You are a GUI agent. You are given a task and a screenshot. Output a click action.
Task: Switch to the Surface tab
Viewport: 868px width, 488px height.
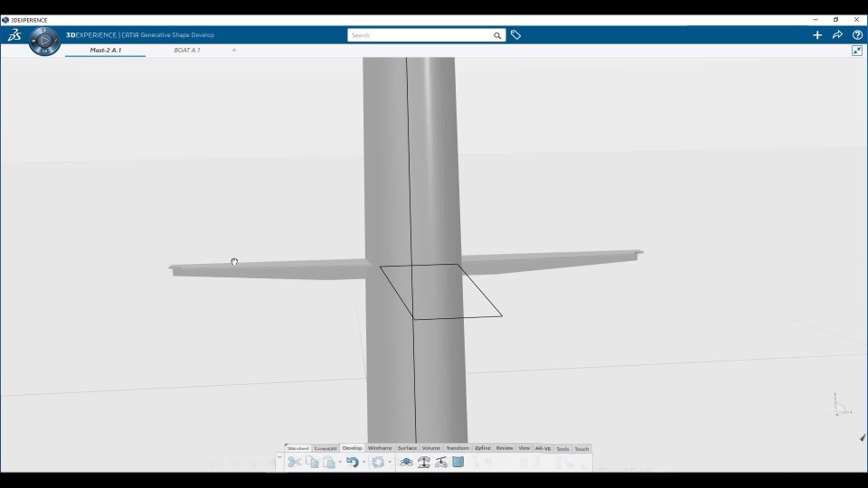407,448
